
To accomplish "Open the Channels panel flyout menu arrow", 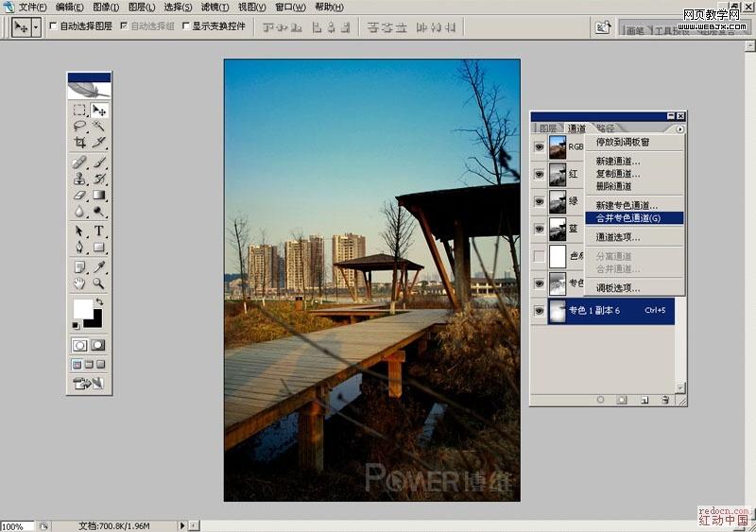I will pyautogui.click(x=679, y=129).
